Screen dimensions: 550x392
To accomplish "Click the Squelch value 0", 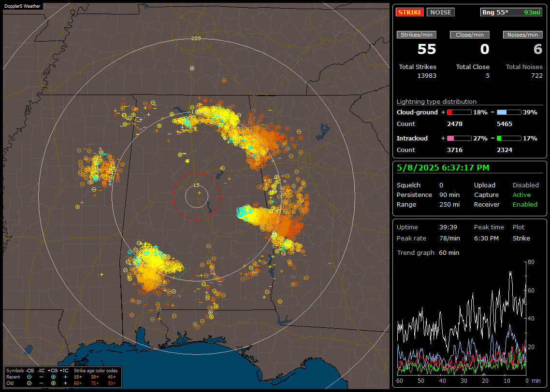I will (x=441, y=185).
